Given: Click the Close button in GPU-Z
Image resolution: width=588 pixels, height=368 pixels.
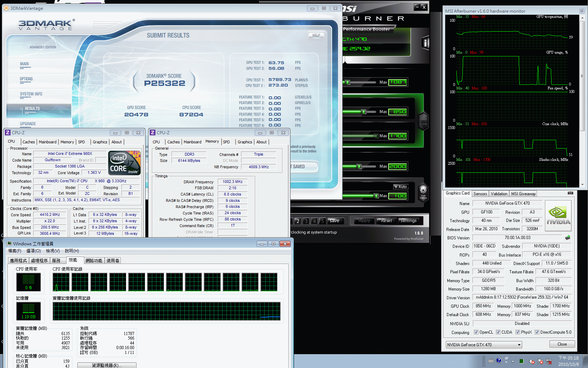Looking at the screenshot, I should pos(562,344).
